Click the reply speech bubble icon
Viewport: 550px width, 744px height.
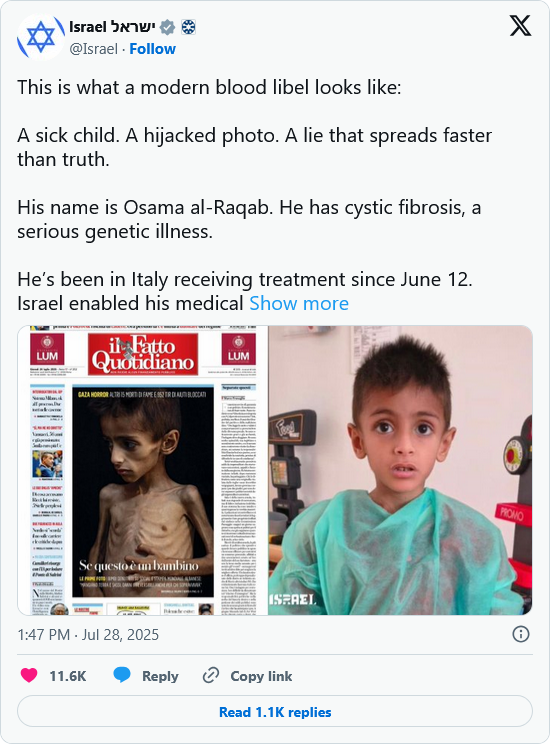tap(122, 675)
